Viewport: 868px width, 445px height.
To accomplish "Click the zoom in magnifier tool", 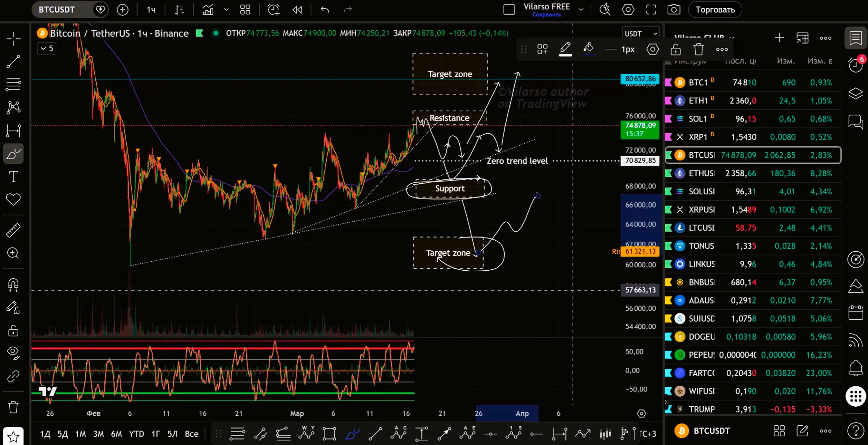I will click(x=13, y=253).
